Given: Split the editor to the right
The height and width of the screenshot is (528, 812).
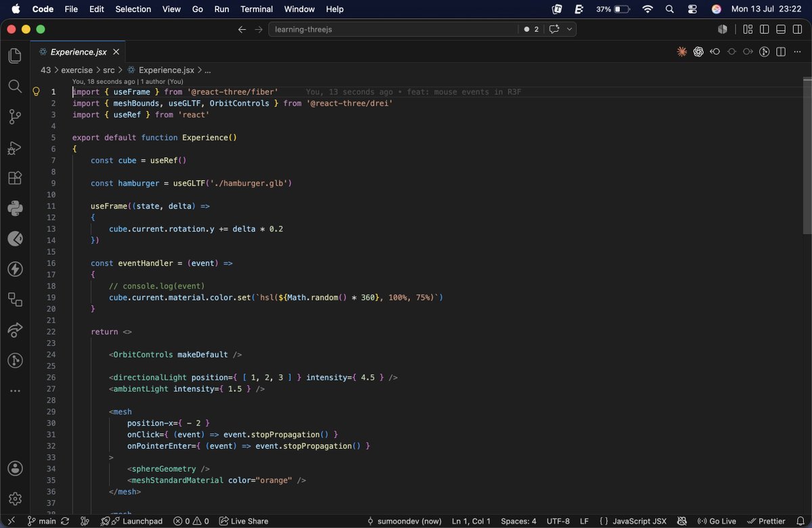Looking at the screenshot, I should click(780, 51).
